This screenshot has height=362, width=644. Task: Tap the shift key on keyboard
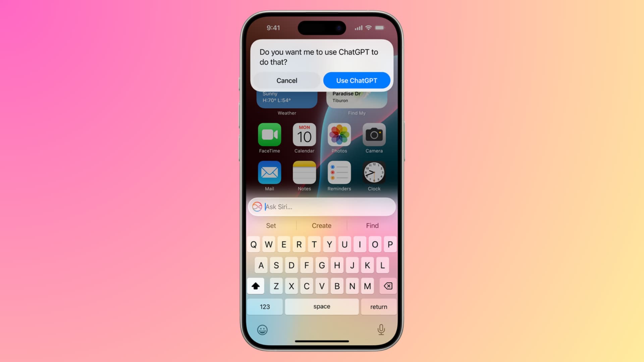(255, 286)
